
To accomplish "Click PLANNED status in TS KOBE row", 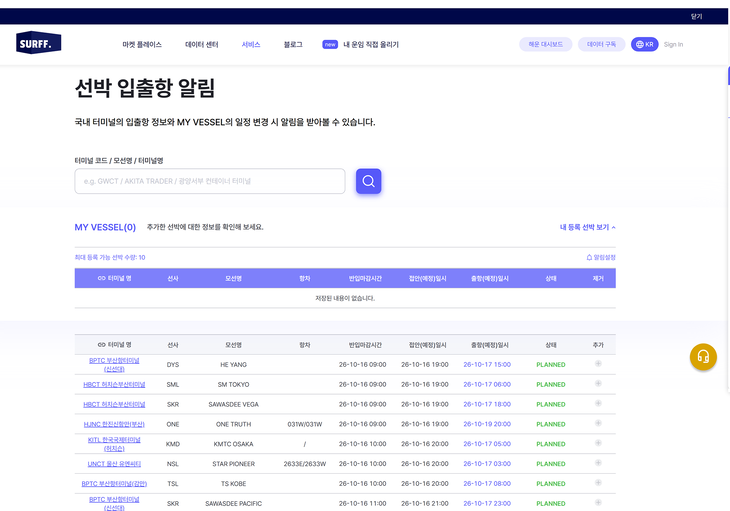I will tap(551, 484).
